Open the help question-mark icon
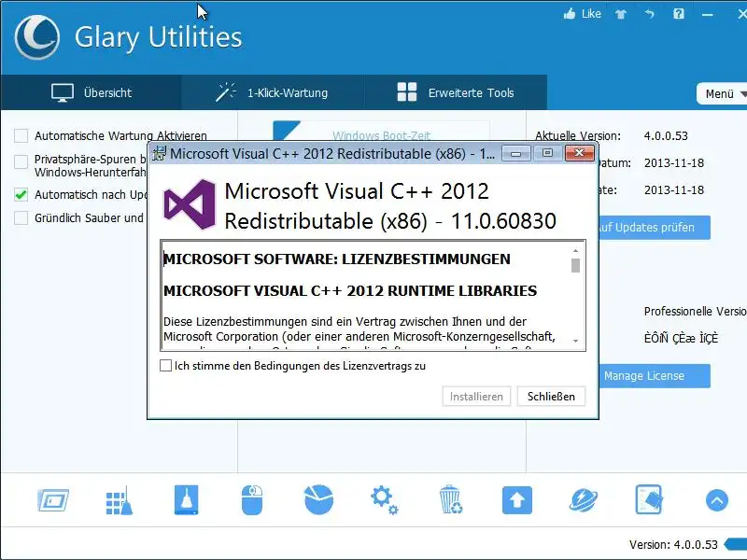Image resolution: width=747 pixels, height=560 pixels. [x=679, y=14]
